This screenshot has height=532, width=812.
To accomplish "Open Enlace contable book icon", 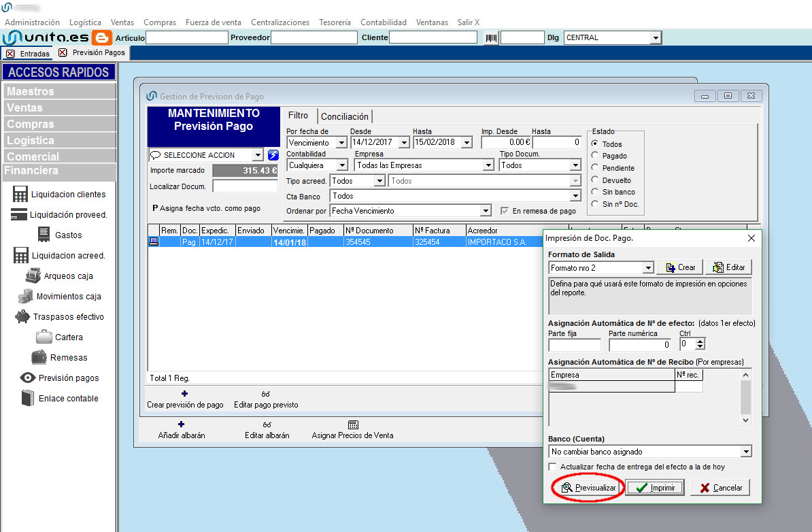I will click(27, 399).
